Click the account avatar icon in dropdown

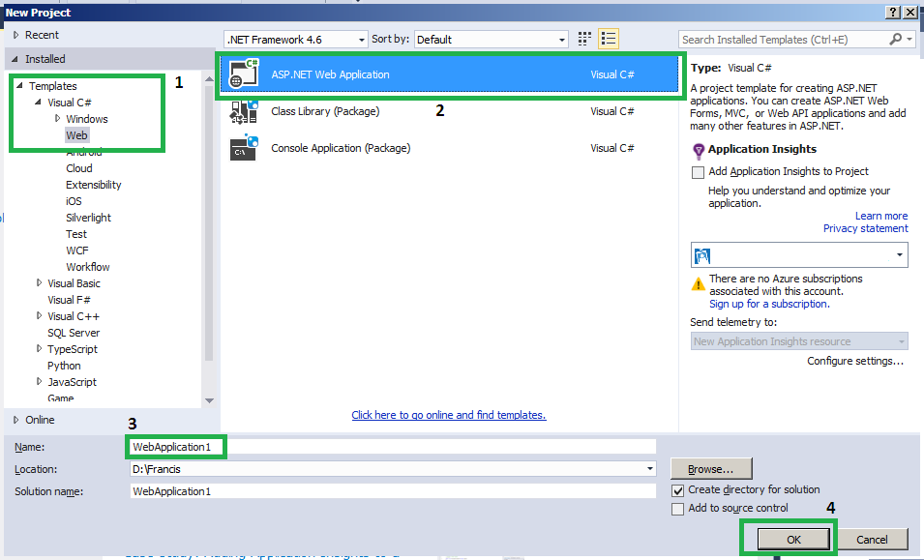[x=702, y=255]
